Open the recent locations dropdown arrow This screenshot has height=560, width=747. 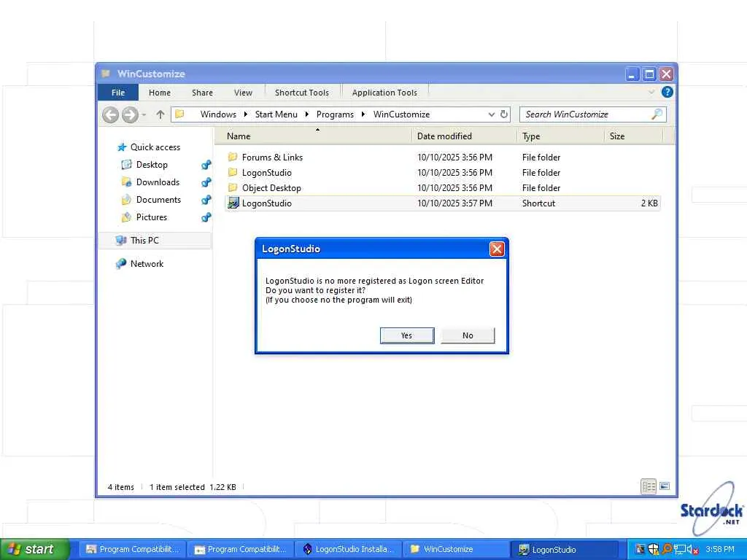click(x=144, y=114)
